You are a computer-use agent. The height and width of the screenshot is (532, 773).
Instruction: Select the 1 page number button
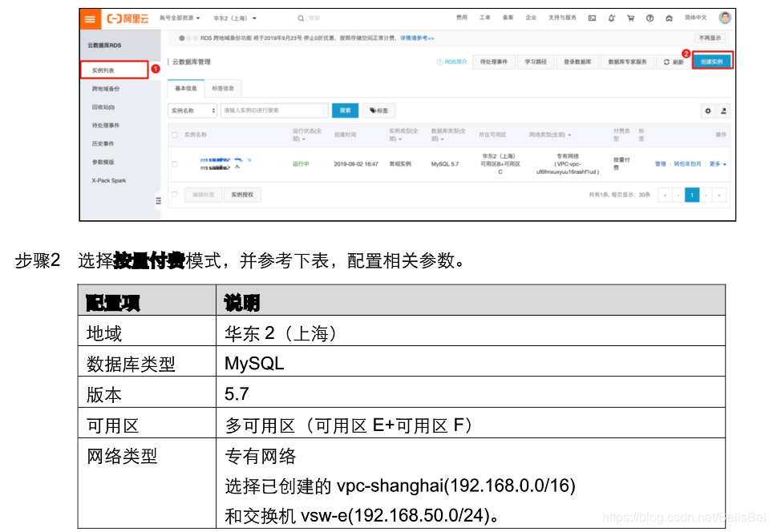tap(692, 195)
